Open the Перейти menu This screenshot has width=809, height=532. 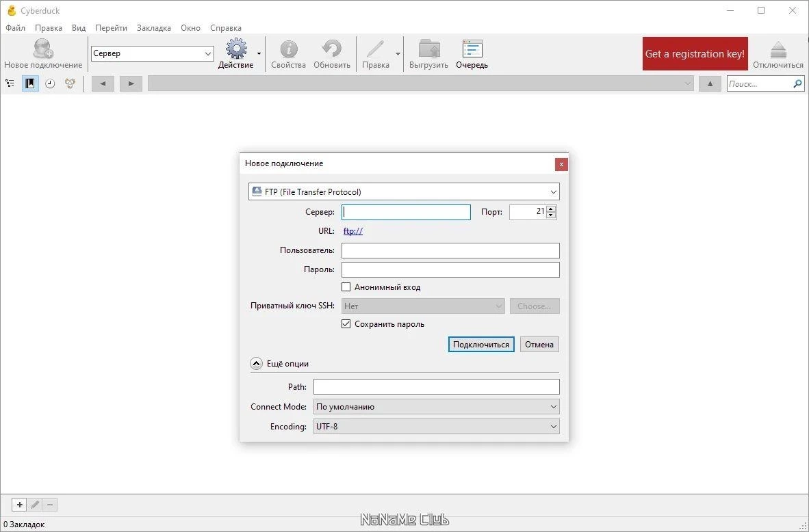click(111, 28)
